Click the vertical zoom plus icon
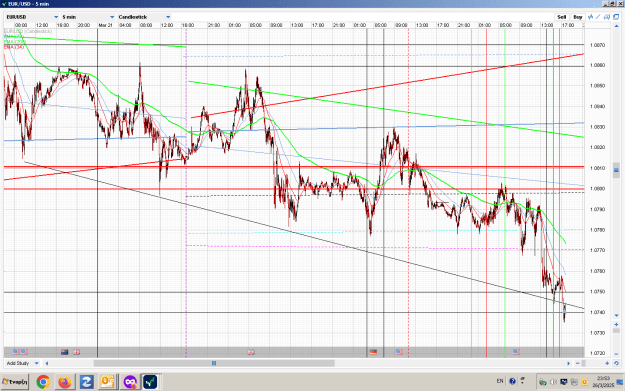The width and height of the screenshot is (625, 391). (x=616, y=324)
